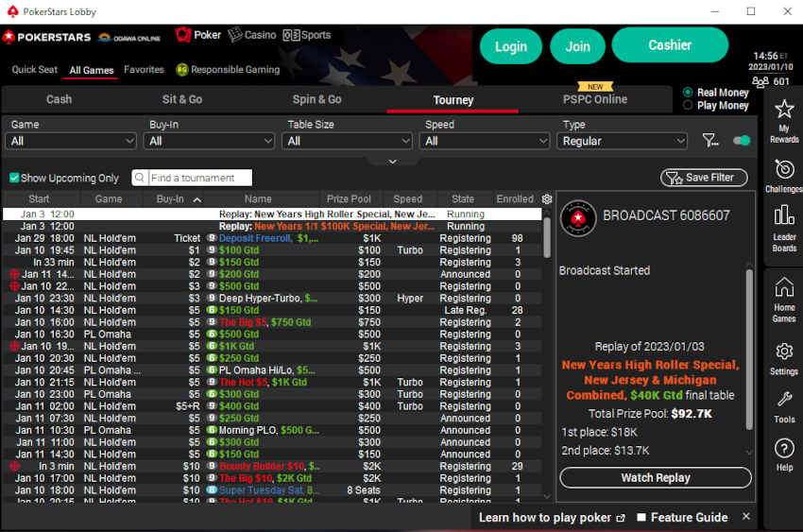Image resolution: width=803 pixels, height=532 pixels.
Task: Select Replay: New Years High Roller row
Action: click(x=272, y=215)
